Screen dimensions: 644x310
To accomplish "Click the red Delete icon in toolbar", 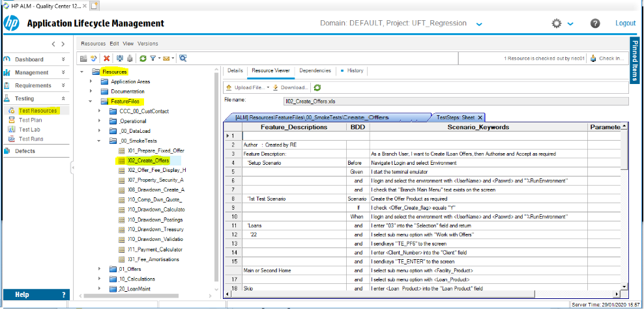I will (x=106, y=59).
